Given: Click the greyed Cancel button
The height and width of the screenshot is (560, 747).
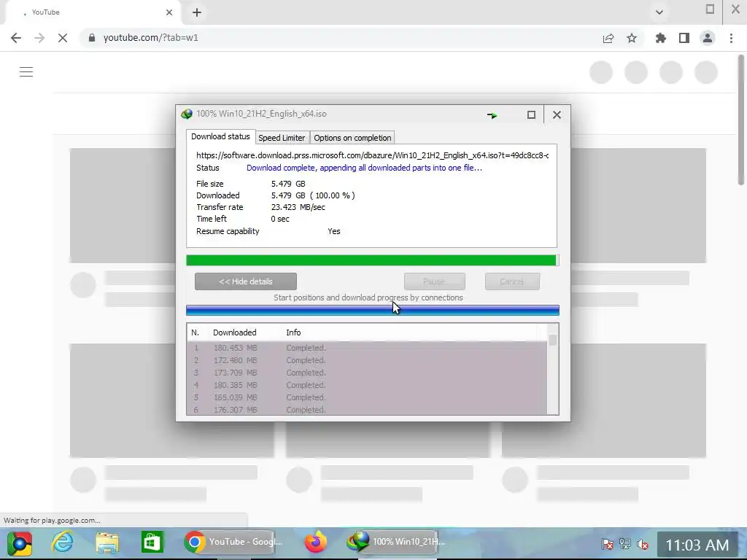Looking at the screenshot, I should tap(512, 281).
